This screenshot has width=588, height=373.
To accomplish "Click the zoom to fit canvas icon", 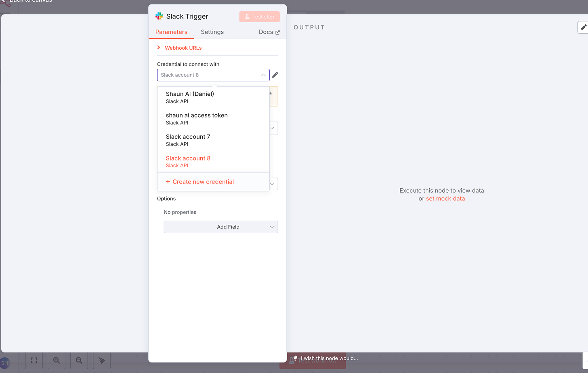I will pos(34,360).
